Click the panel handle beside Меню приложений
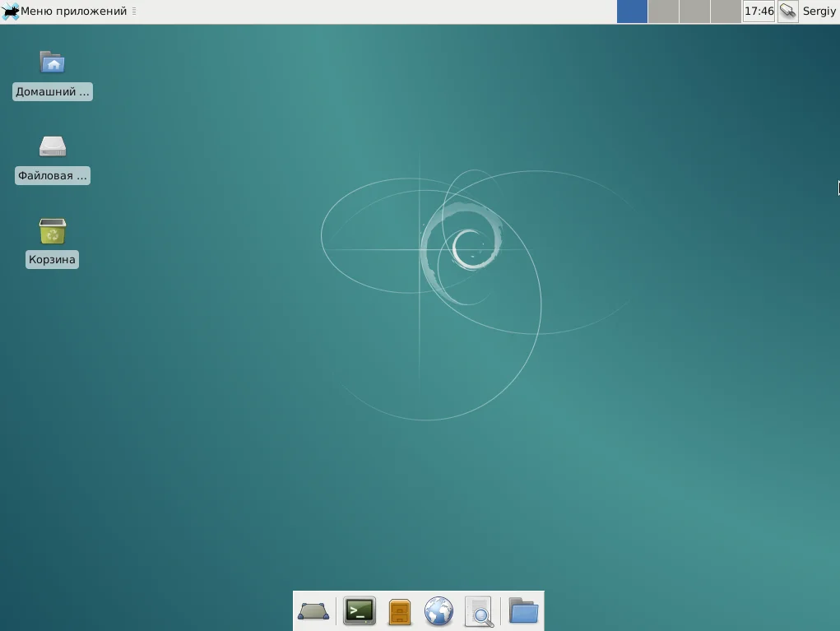Viewport: 840px width, 631px height. pos(134,12)
